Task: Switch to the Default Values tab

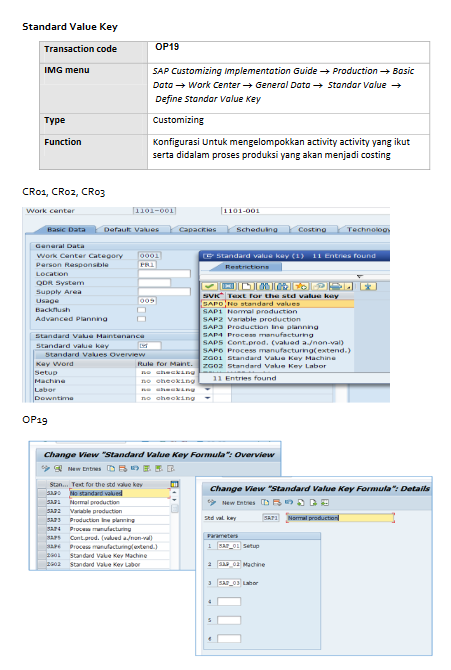Action: pyautogui.click(x=132, y=229)
